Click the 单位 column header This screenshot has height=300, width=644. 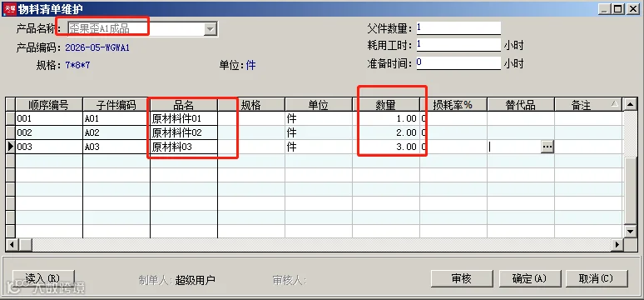click(319, 105)
